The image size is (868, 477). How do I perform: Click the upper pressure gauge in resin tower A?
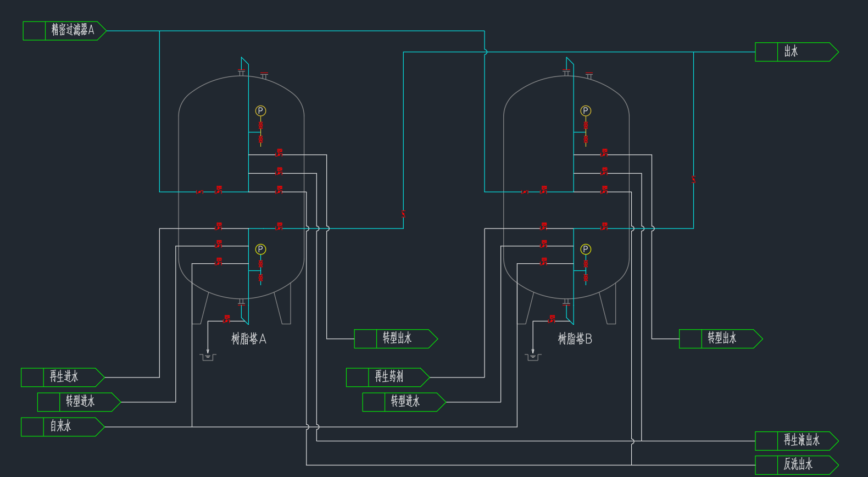pos(260,111)
